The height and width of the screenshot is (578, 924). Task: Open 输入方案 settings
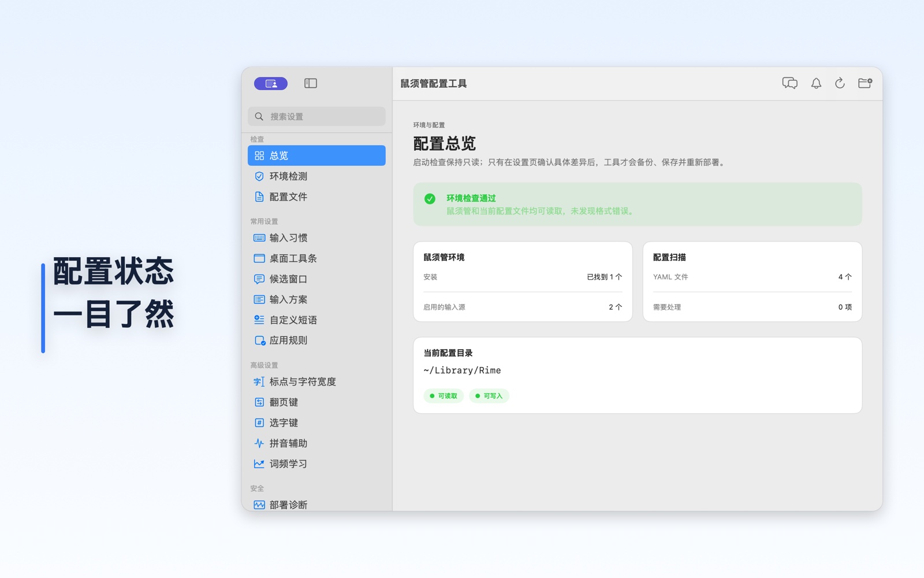(316, 299)
